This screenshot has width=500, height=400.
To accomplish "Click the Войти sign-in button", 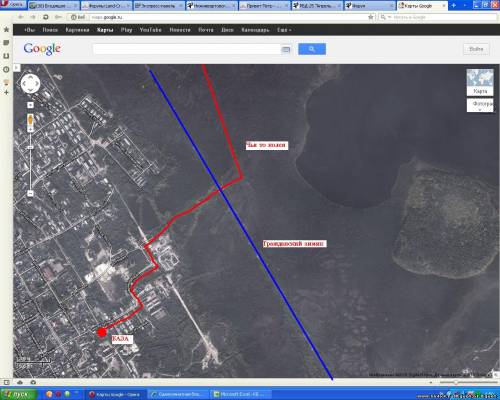I will [x=476, y=49].
